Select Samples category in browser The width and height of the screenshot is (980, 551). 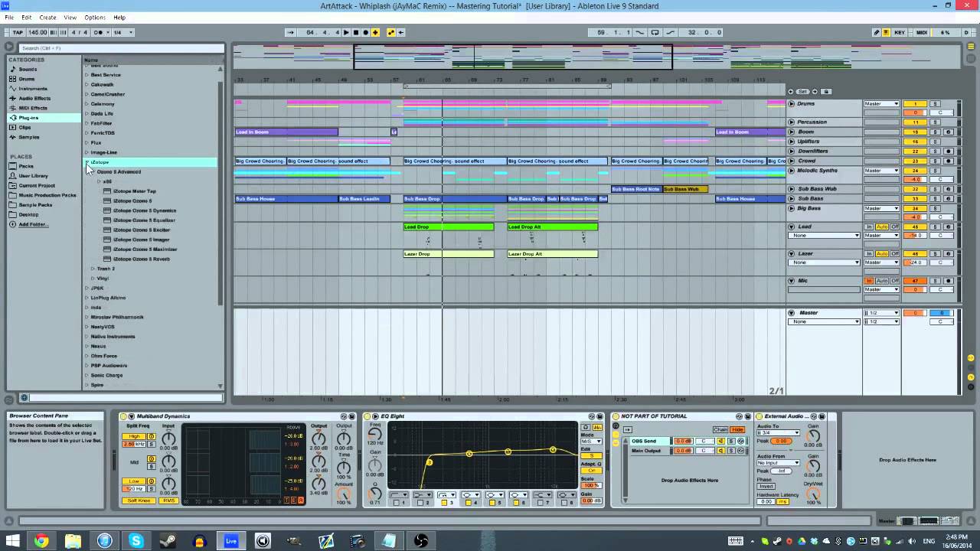pyautogui.click(x=28, y=137)
